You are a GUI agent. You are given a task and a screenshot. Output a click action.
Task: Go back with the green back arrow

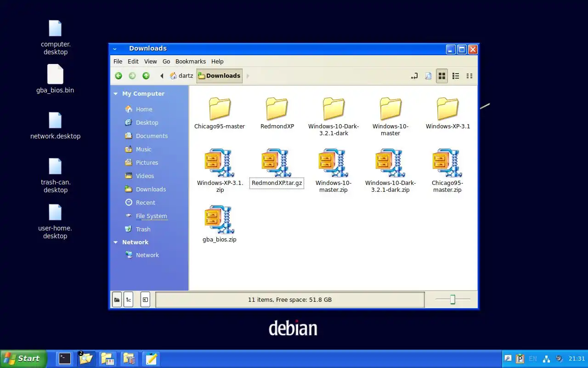tap(119, 76)
